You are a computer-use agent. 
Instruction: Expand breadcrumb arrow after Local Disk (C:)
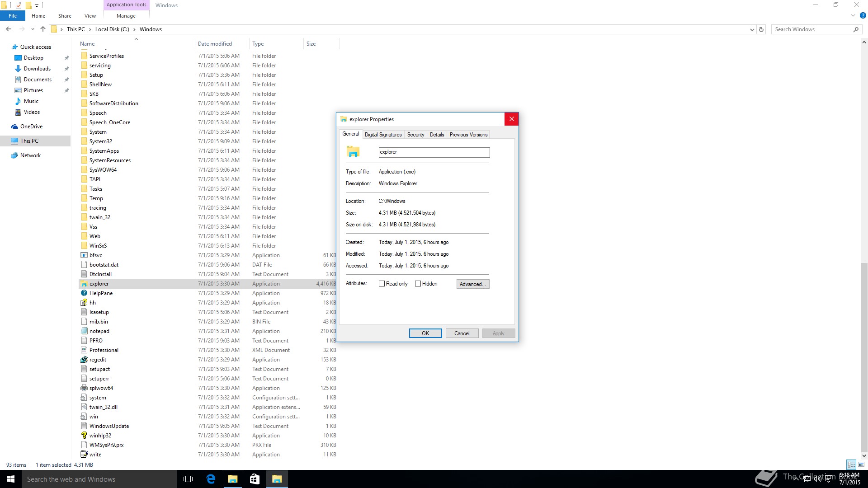click(x=134, y=29)
